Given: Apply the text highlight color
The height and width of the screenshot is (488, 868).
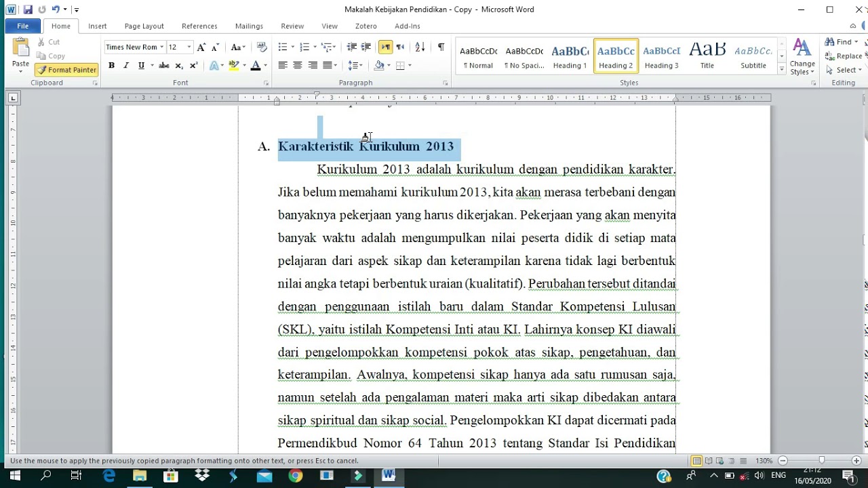Looking at the screenshot, I should [233, 66].
